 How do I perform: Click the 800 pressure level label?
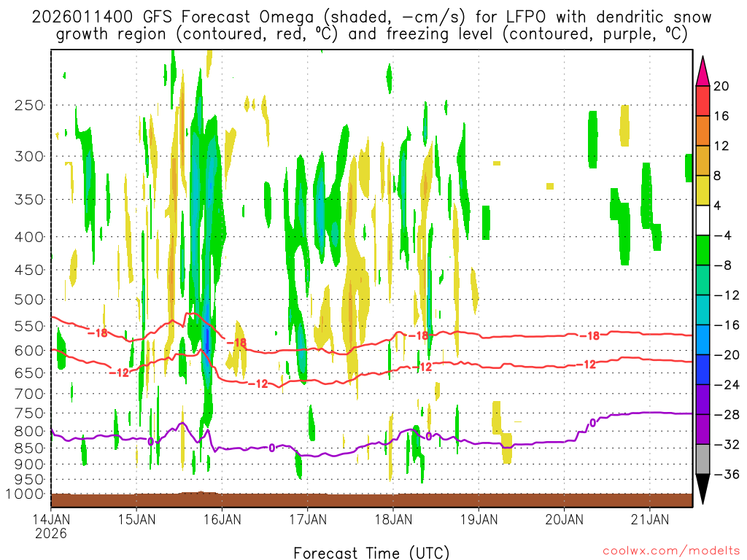tap(29, 432)
